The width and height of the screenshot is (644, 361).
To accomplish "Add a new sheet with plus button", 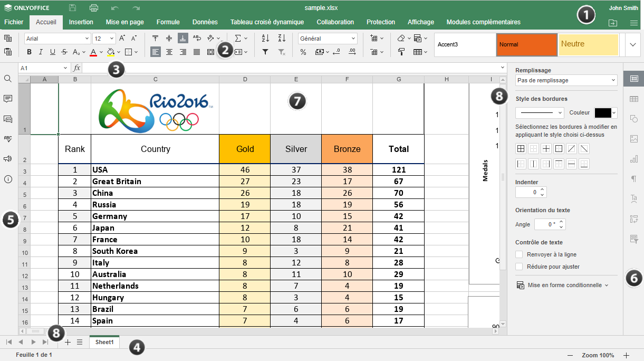I will [x=68, y=342].
